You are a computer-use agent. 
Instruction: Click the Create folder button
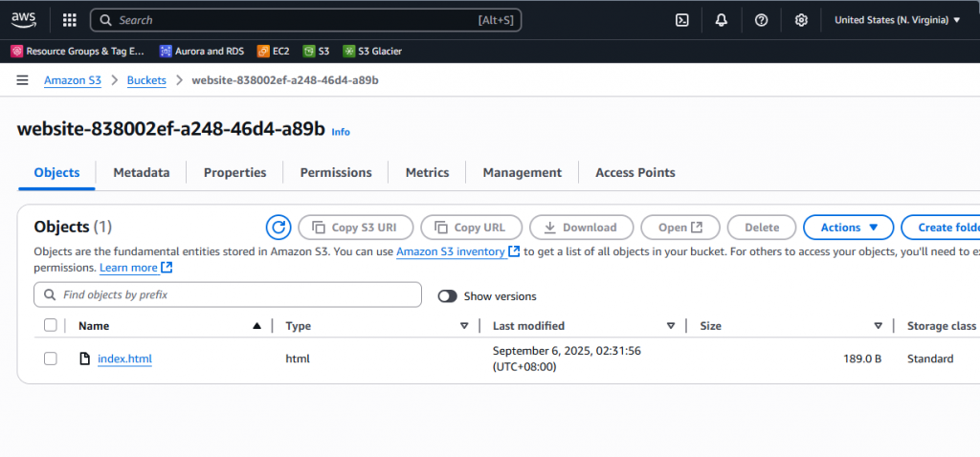[941, 228]
